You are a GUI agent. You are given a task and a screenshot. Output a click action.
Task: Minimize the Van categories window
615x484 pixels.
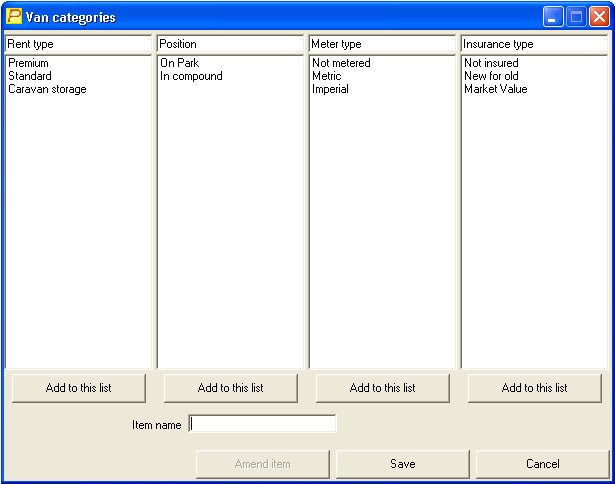[553, 17]
